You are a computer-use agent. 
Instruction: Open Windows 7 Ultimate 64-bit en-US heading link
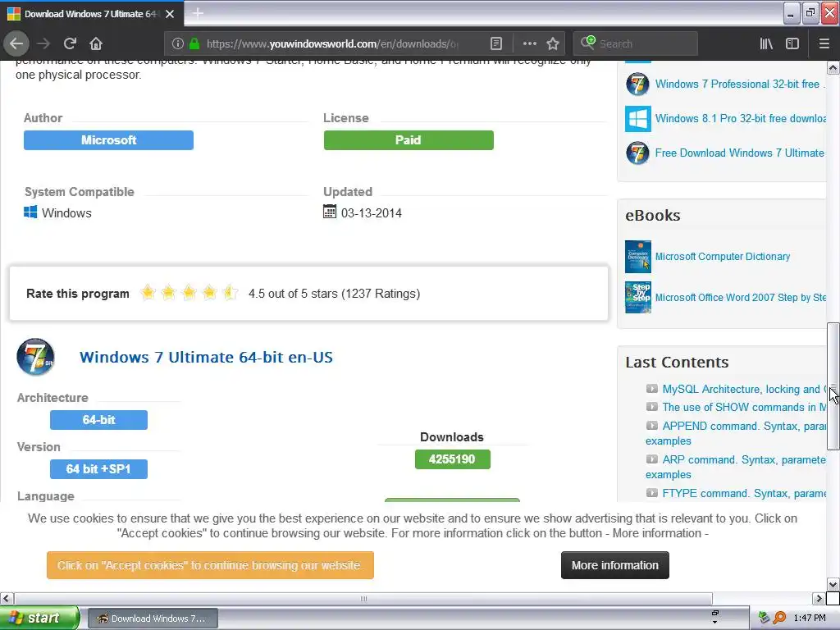pyautogui.click(x=206, y=357)
